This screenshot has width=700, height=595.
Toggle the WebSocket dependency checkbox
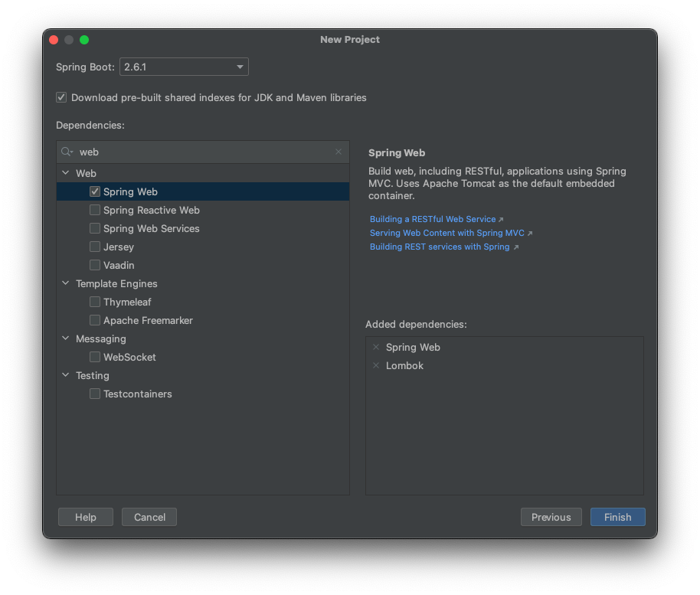95,357
